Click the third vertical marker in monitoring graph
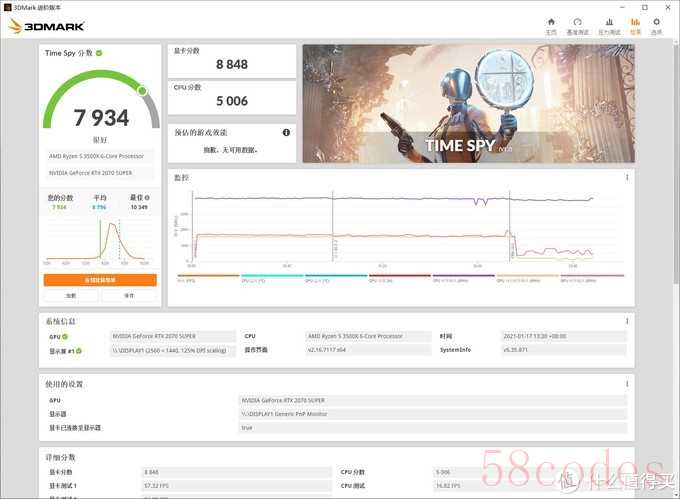 [510, 226]
